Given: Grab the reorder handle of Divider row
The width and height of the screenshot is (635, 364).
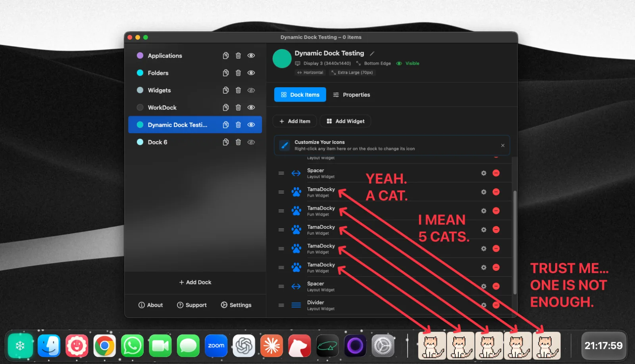Looking at the screenshot, I should pos(281,305).
